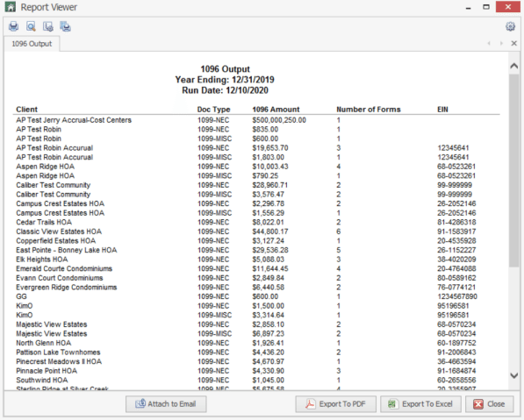The image size is (524, 420).
Task: Click EIN 60-2658556
Action: point(456,381)
